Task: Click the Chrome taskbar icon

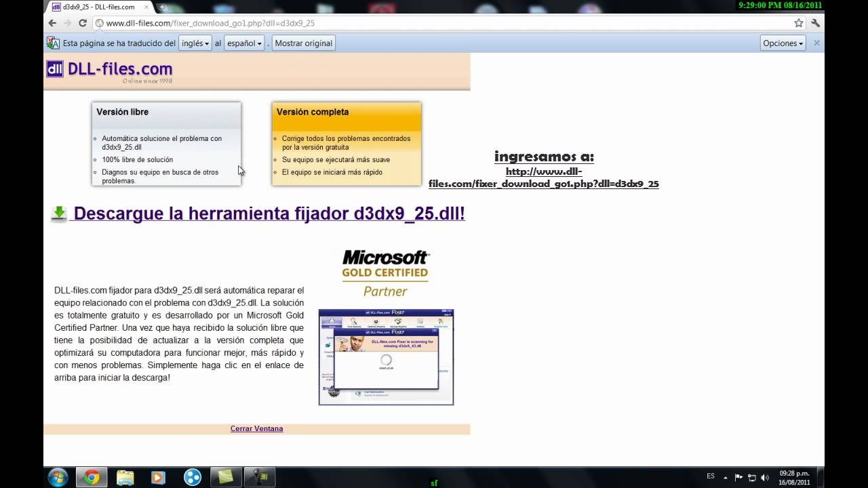Action: (x=92, y=477)
